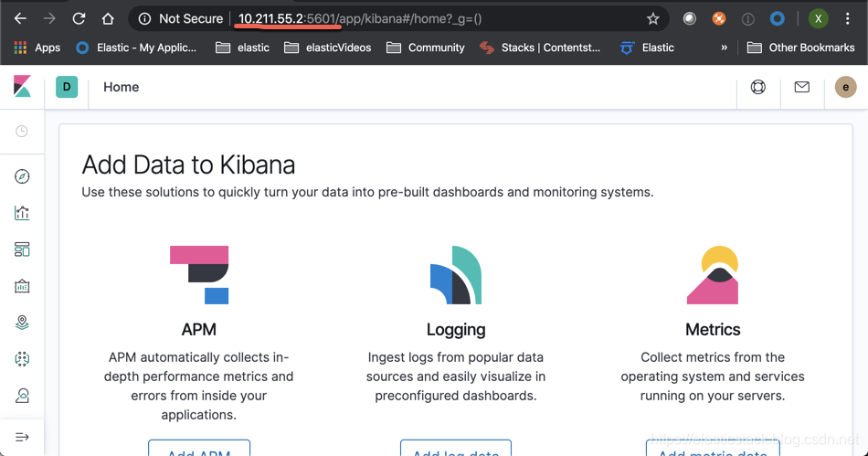Open Visualize chart icon in sidebar
Viewport: 868px width, 456px height.
point(22,213)
